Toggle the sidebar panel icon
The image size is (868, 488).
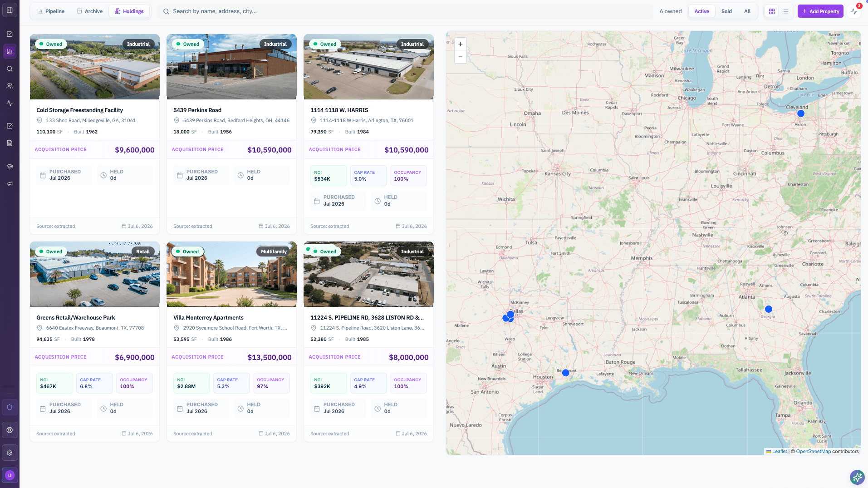click(x=10, y=10)
